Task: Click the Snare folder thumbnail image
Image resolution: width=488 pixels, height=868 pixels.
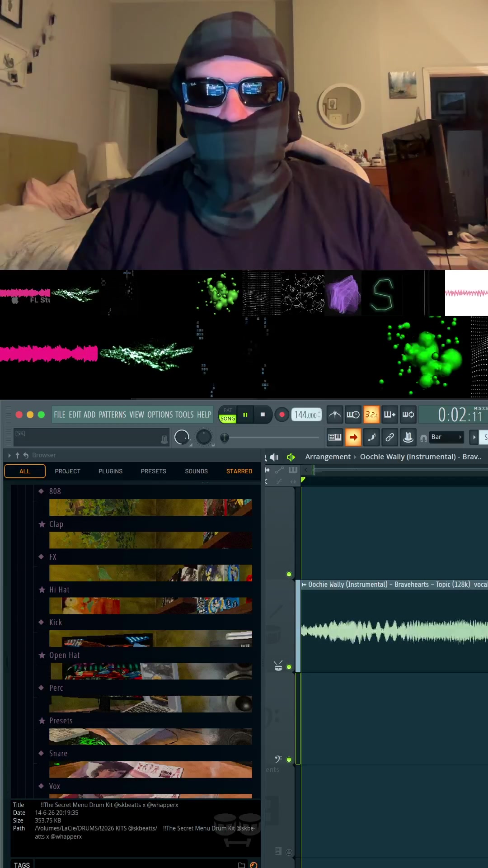Action: click(150, 769)
